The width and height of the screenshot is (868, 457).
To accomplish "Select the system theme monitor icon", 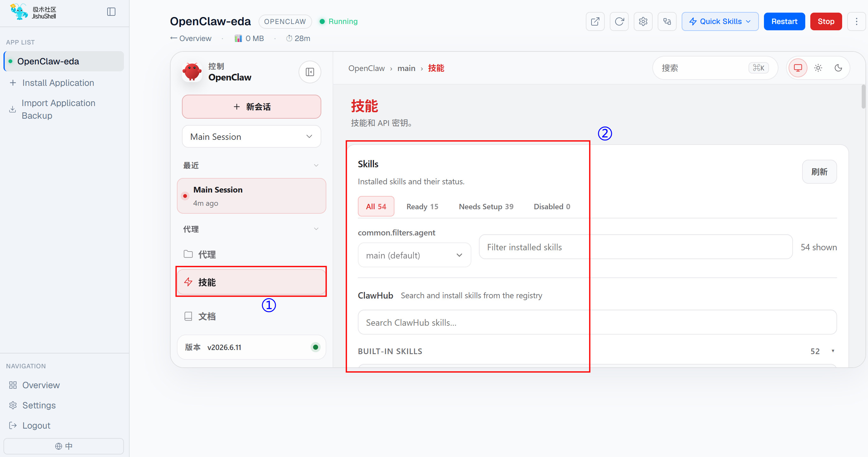I will [x=798, y=68].
